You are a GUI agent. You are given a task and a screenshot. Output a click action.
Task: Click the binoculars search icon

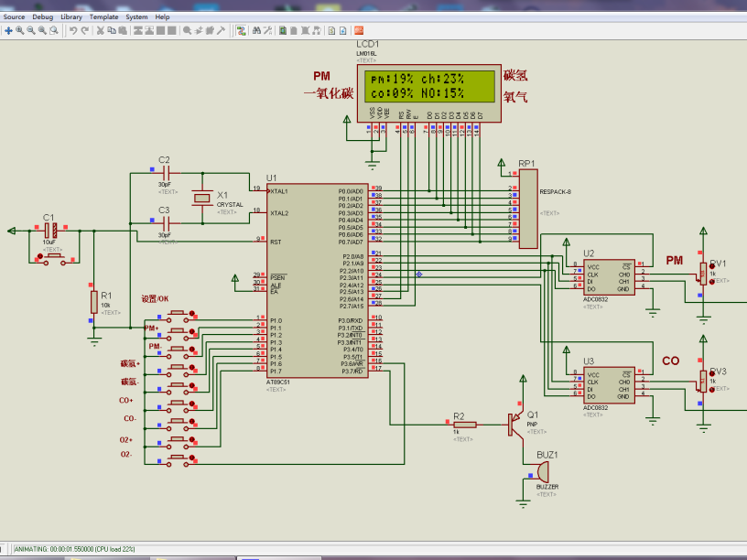coord(256,30)
